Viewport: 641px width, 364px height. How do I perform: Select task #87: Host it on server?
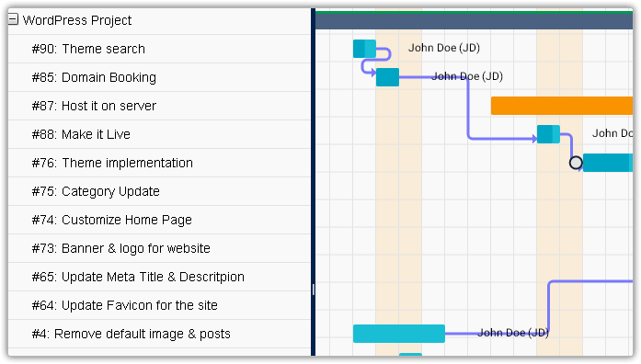(159, 107)
